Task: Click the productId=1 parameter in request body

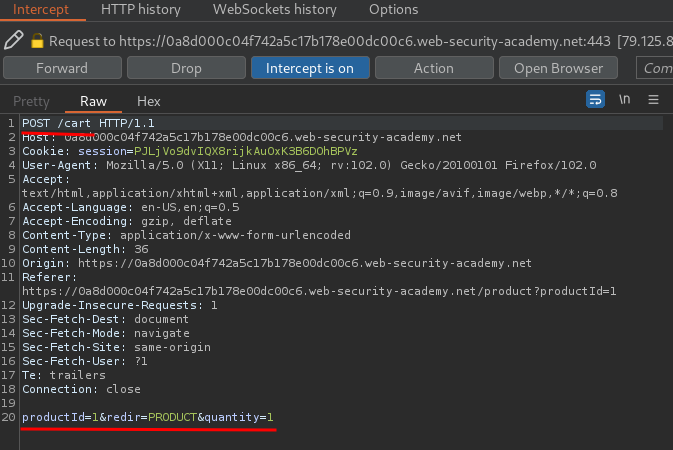Action: pyautogui.click(x=60, y=417)
